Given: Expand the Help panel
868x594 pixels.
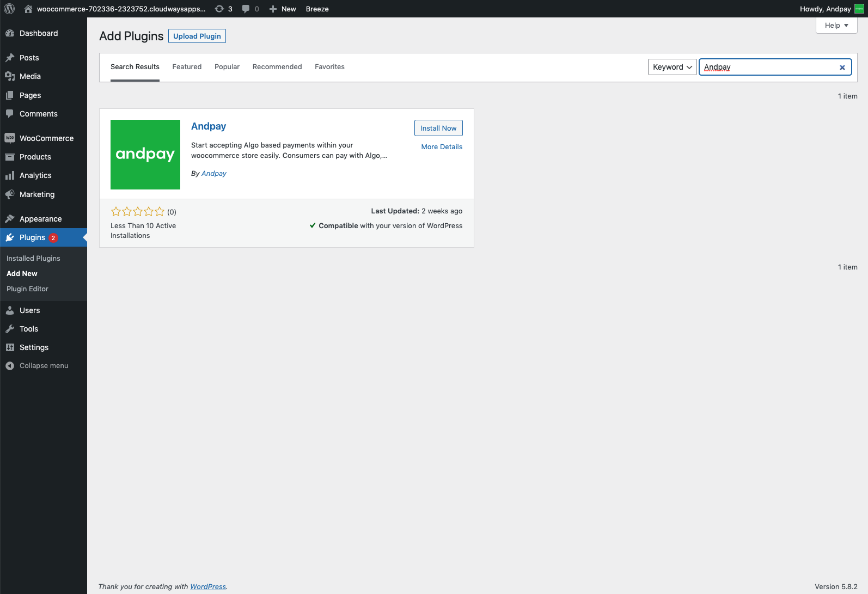Looking at the screenshot, I should tap(836, 26).
